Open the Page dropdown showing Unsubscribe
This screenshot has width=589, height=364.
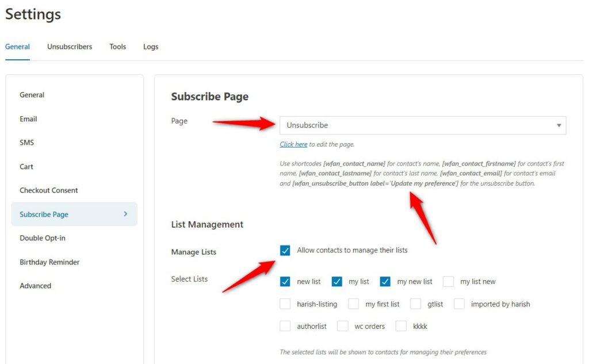(x=423, y=125)
